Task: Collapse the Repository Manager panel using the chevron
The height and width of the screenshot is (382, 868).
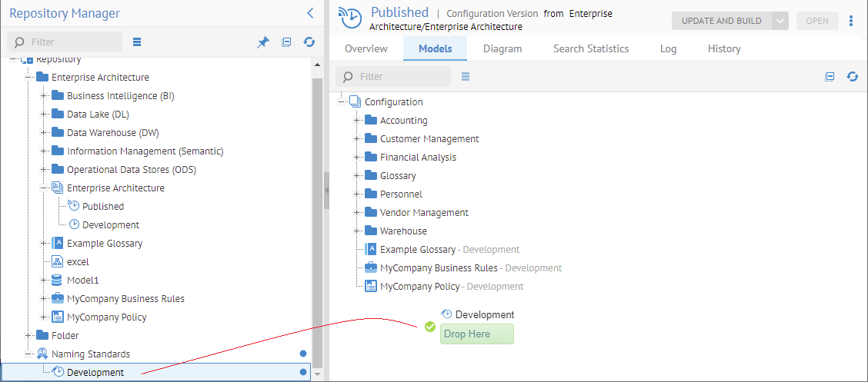Action: 310,13
